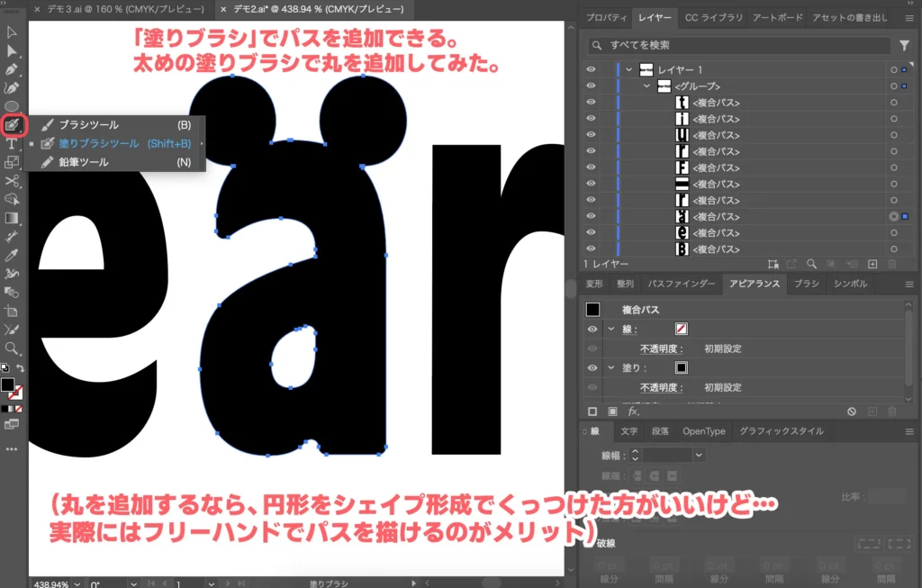This screenshot has height=588, width=922.
Task: Activate the Eyedropper tool
Action: (12, 255)
